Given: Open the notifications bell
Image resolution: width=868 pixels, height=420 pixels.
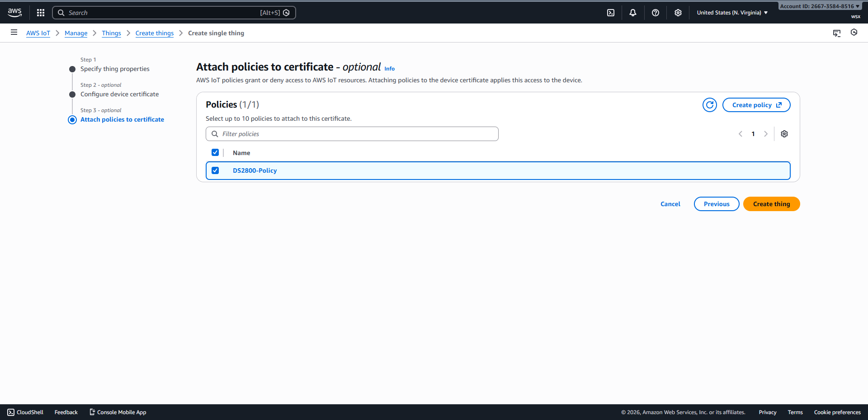Looking at the screenshot, I should point(633,13).
